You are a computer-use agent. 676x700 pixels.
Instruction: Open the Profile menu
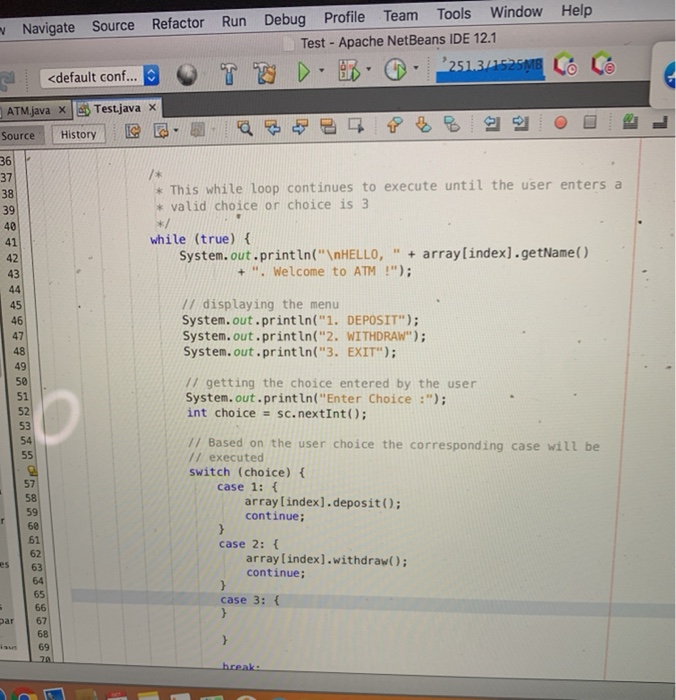click(344, 17)
